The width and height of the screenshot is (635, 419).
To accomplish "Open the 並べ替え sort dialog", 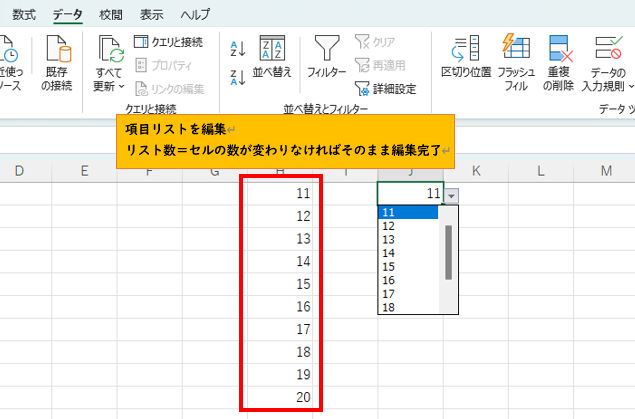I will (272, 57).
